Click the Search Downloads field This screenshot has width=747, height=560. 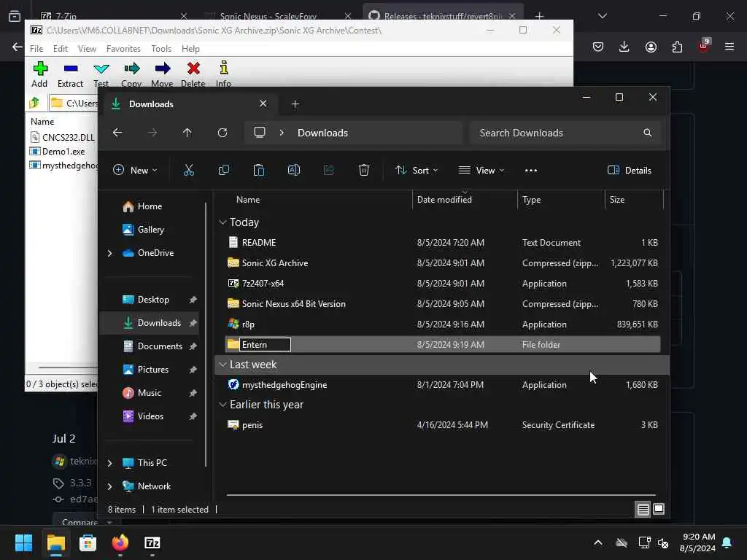(565, 133)
